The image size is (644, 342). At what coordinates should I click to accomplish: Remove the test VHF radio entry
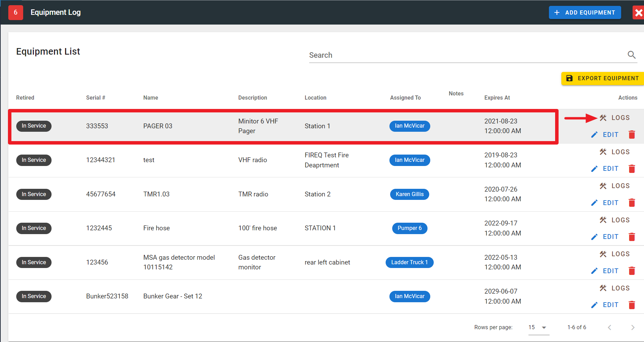pyautogui.click(x=632, y=169)
